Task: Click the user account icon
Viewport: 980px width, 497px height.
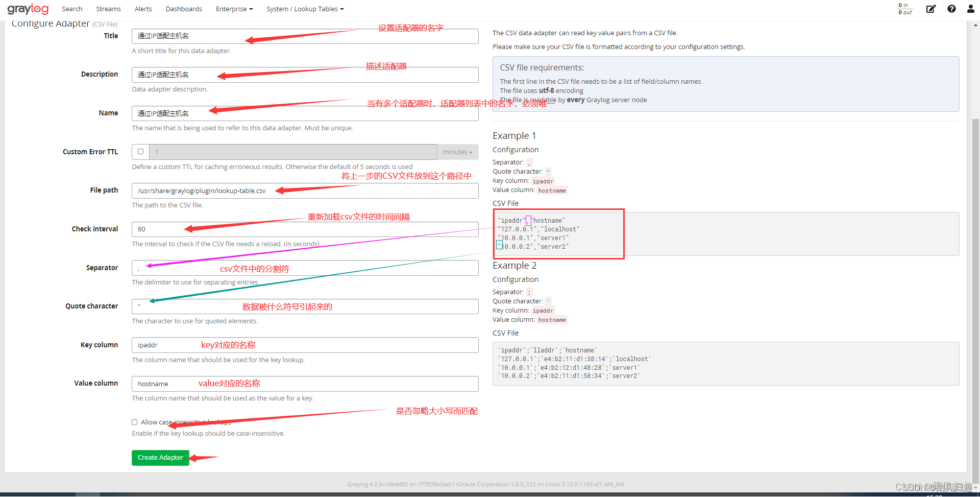Action: 970,9
